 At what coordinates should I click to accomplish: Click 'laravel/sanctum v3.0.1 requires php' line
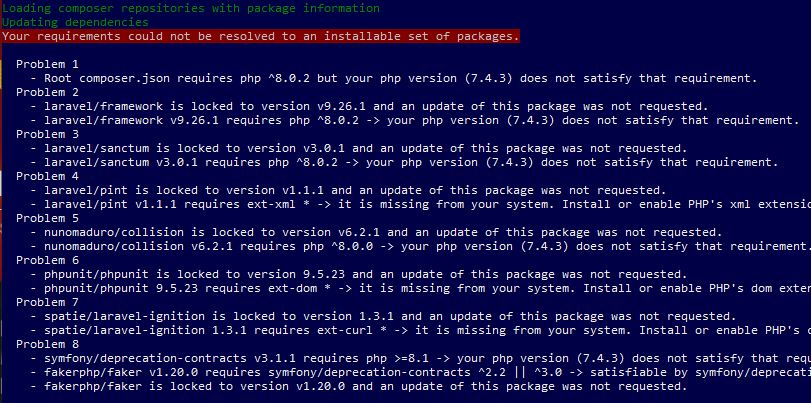[404, 162]
